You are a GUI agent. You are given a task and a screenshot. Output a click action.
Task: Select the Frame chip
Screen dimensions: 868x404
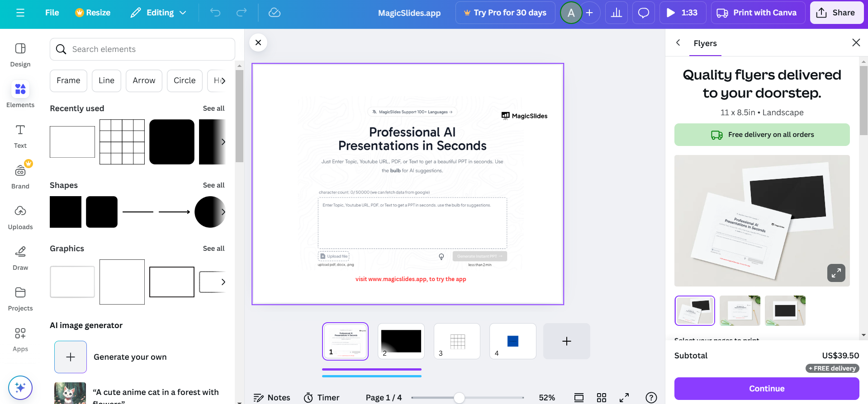coord(68,80)
